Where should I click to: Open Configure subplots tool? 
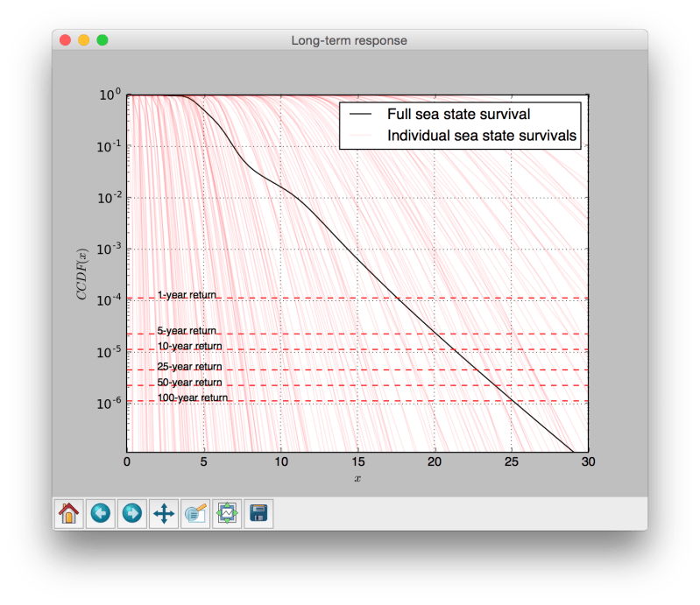[x=227, y=514]
